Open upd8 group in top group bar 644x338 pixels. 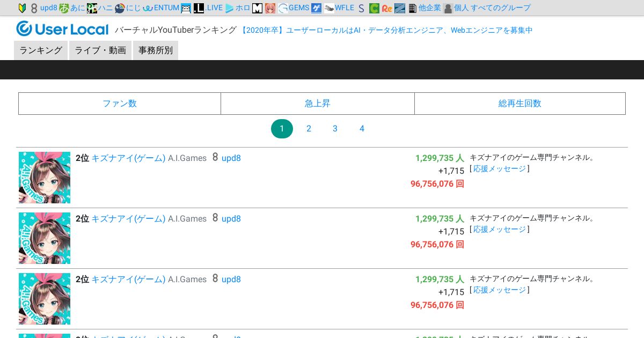click(44, 8)
